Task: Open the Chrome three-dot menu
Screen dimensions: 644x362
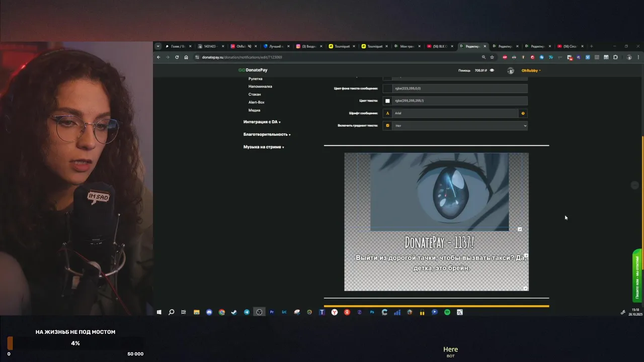Action: (638, 57)
